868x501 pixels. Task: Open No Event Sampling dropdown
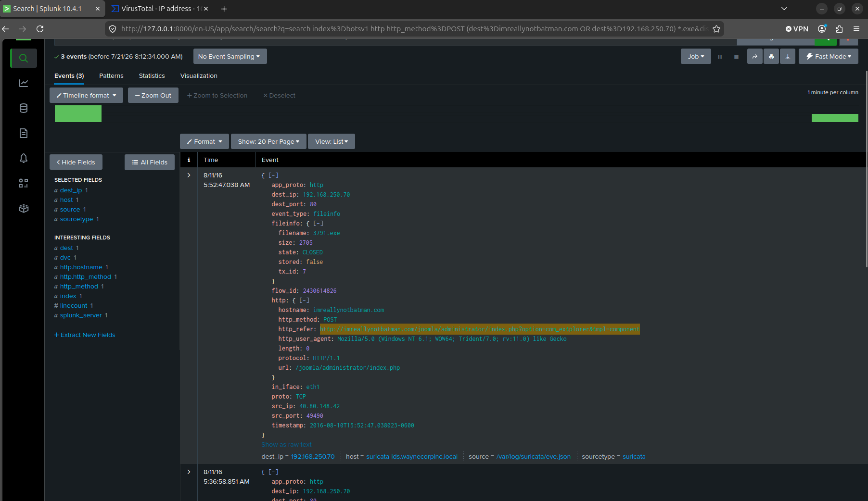coord(230,56)
